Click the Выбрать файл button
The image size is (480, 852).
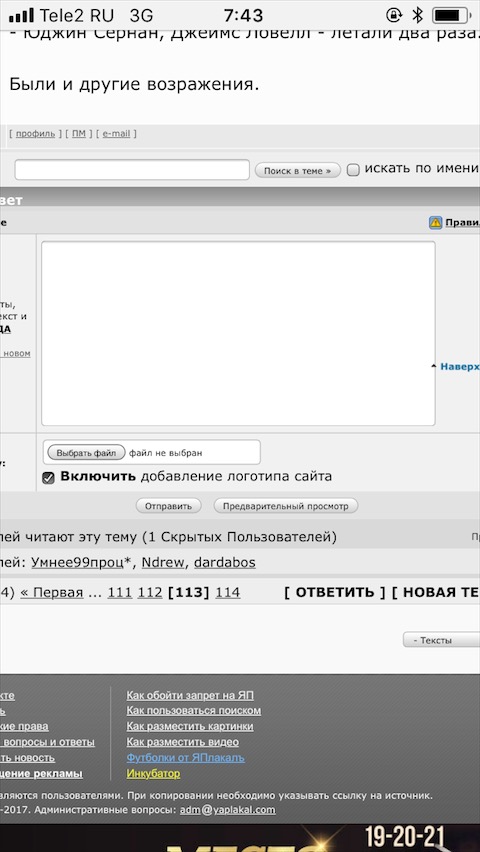click(x=86, y=452)
